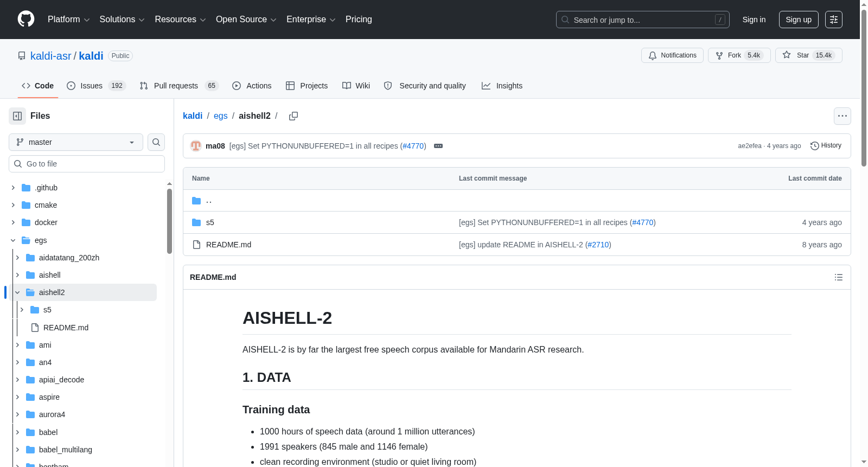Click the s5 folder icon in file table

click(196, 222)
